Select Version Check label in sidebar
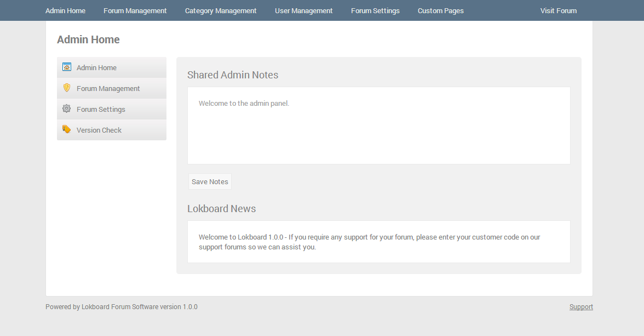This screenshot has height=336, width=644. [99, 130]
